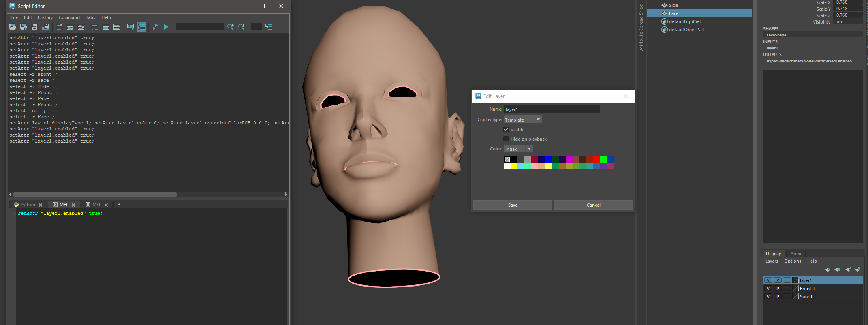Toggle Show Line Numbers icon in Script Editor

click(x=141, y=27)
